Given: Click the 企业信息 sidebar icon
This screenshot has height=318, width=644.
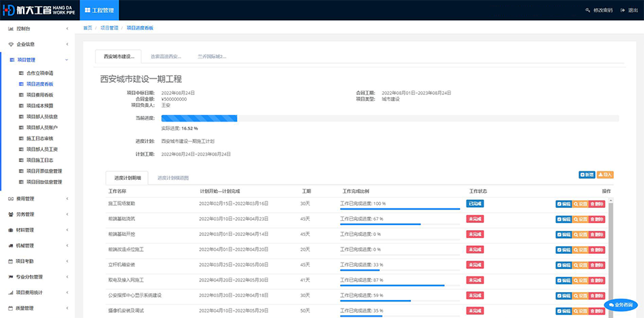Looking at the screenshot, I should tap(10, 45).
